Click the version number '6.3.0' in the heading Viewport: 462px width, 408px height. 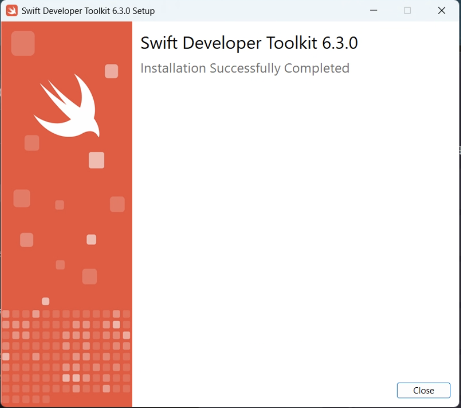(x=340, y=43)
